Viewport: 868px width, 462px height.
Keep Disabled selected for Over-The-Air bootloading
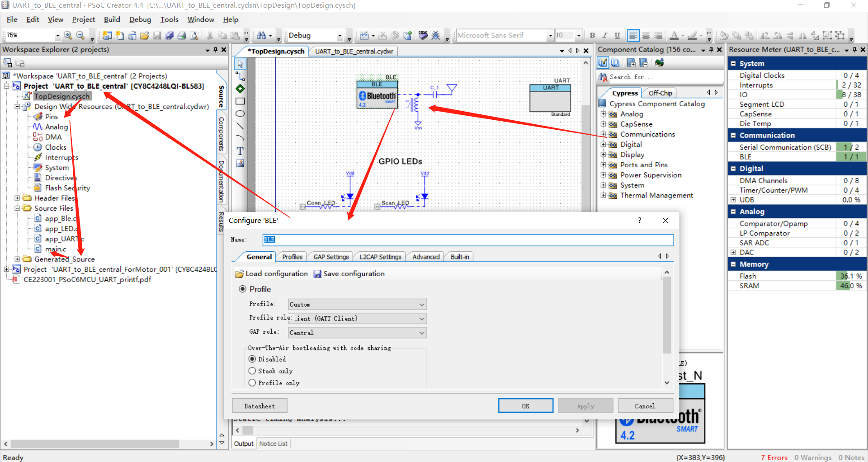[252, 358]
